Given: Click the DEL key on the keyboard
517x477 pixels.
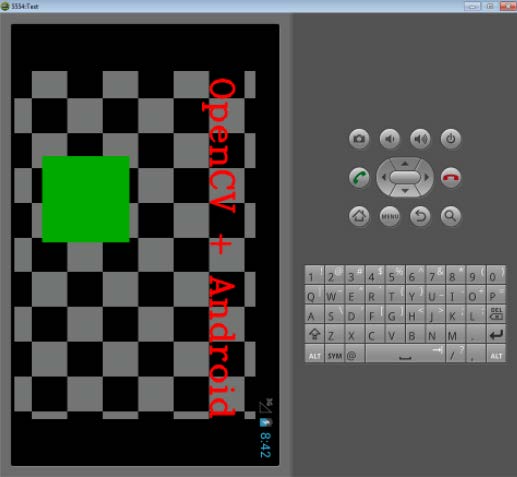Looking at the screenshot, I should tap(496, 314).
